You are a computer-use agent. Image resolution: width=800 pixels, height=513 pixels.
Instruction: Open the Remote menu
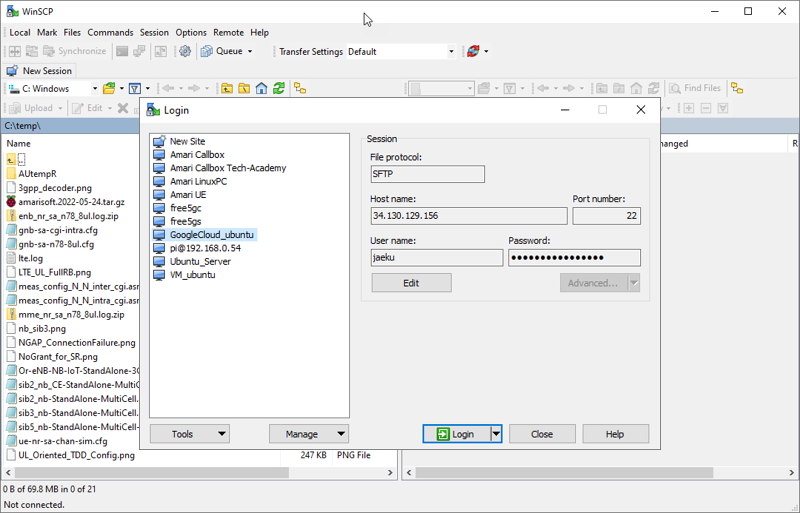coord(228,33)
